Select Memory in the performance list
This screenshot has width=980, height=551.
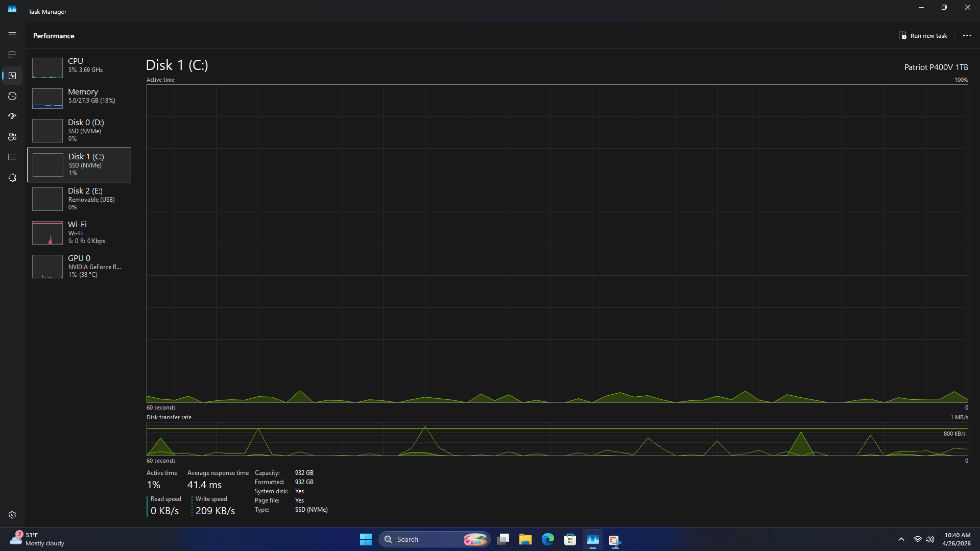(x=79, y=97)
